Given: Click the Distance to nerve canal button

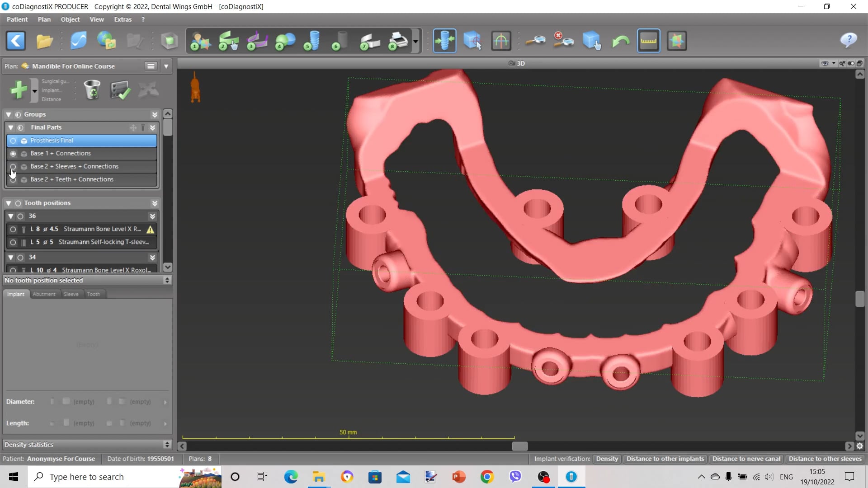Looking at the screenshot, I should click(x=746, y=459).
